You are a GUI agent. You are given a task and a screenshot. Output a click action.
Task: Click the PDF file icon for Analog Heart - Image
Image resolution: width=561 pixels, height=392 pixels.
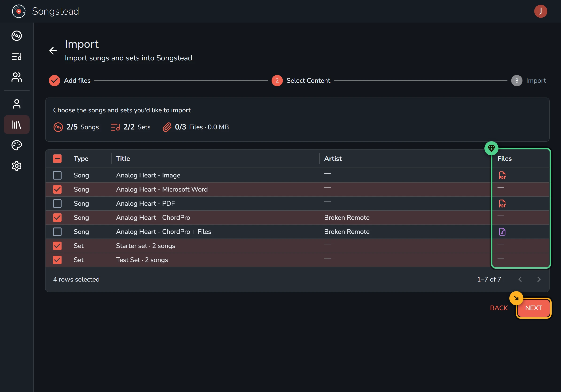click(502, 176)
